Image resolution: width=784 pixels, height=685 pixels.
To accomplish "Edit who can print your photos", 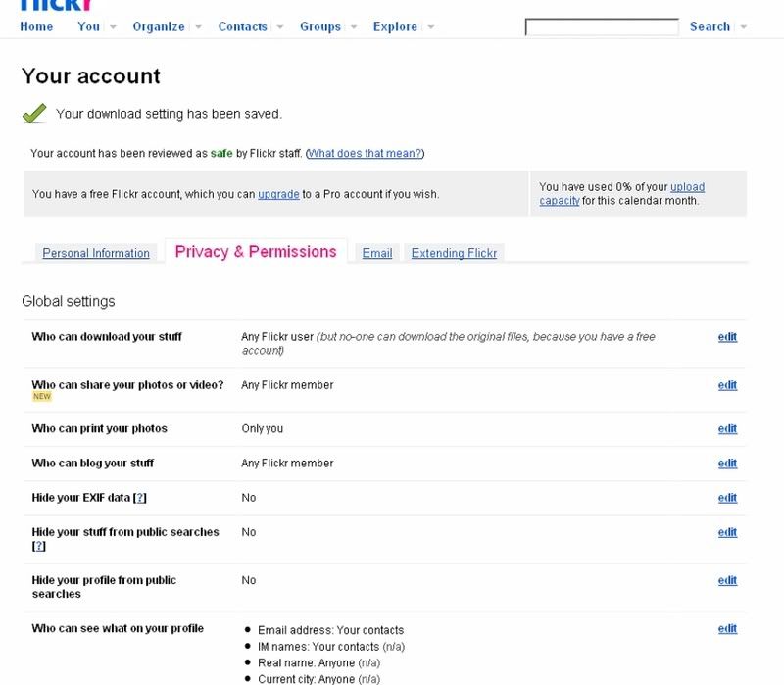I will point(727,428).
